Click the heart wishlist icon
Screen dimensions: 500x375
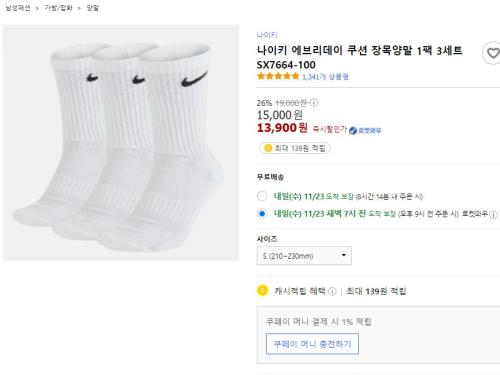[x=493, y=53]
